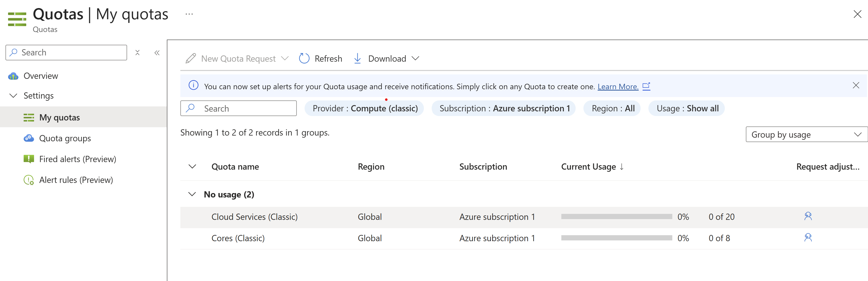Screen dimensions: 868x281
Task: Open Overview in the sidebar
Action: pyautogui.click(x=41, y=76)
